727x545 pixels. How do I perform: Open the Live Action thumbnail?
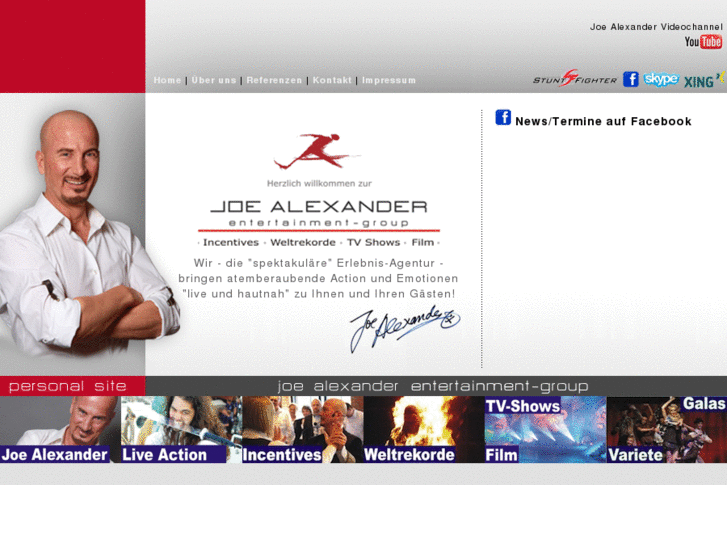coord(181,430)
